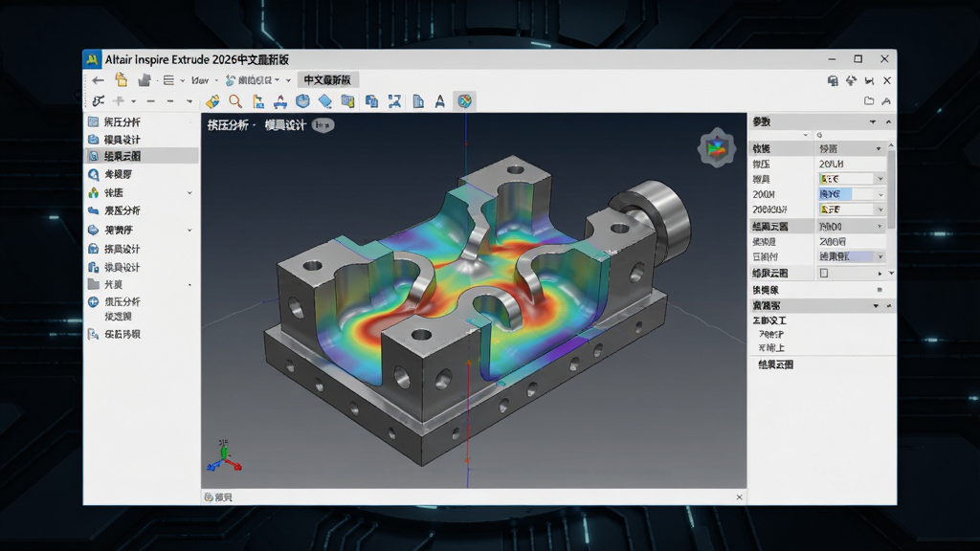Click the grey plus icon in the second toolbar row
The width and height of the screenshot is (980, 551).
[118, 100]
